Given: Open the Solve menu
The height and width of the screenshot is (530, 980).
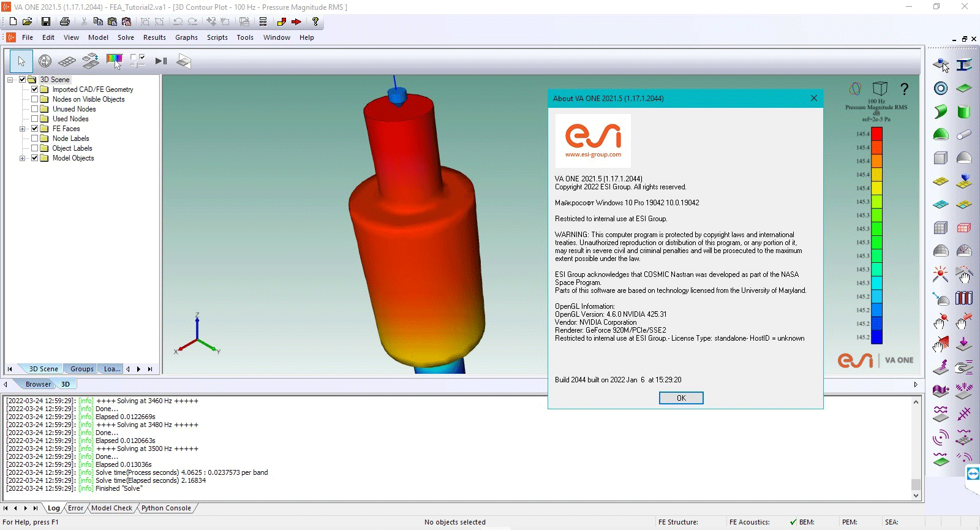Looking at the screenshot, I should tap(126, 37).
